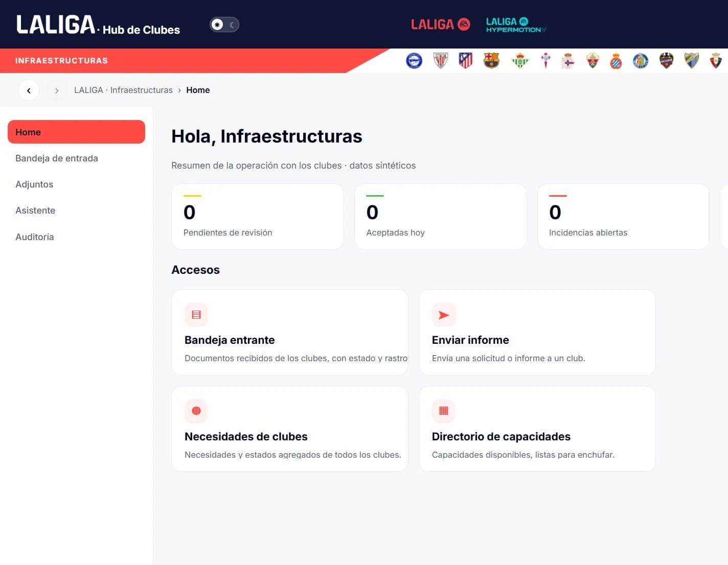
Task: Click the Deportivo Alavés crest
Action: (414, 61)
